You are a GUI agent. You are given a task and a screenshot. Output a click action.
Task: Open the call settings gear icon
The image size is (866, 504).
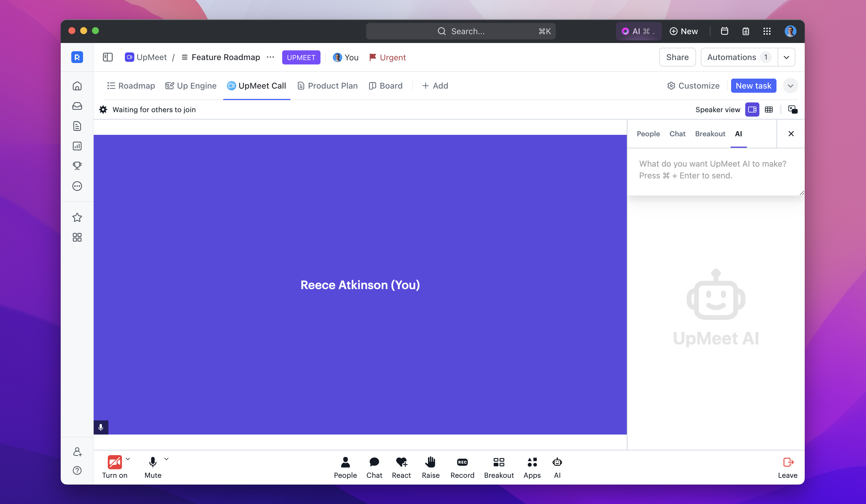pyautogui.click(x=103, y=110)
